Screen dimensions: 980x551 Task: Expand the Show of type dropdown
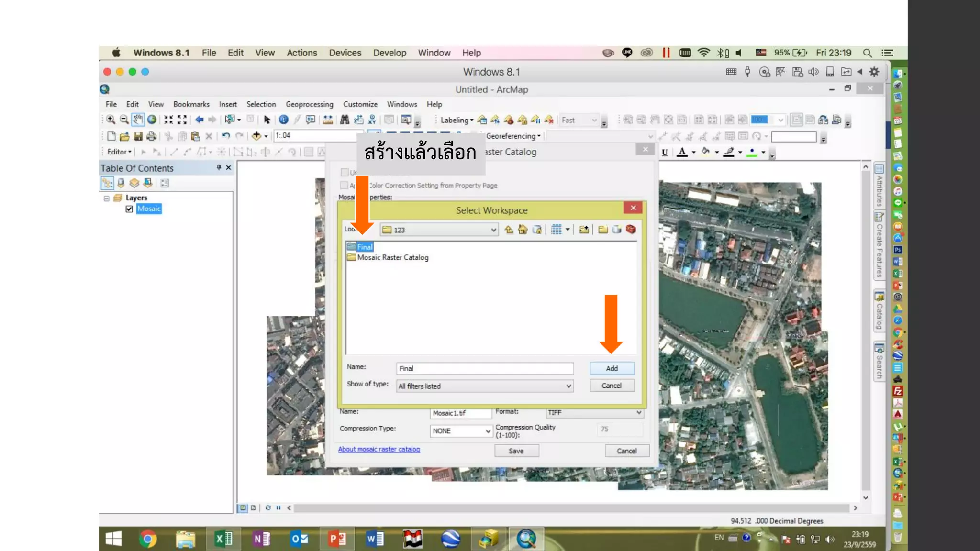[568, 386]
